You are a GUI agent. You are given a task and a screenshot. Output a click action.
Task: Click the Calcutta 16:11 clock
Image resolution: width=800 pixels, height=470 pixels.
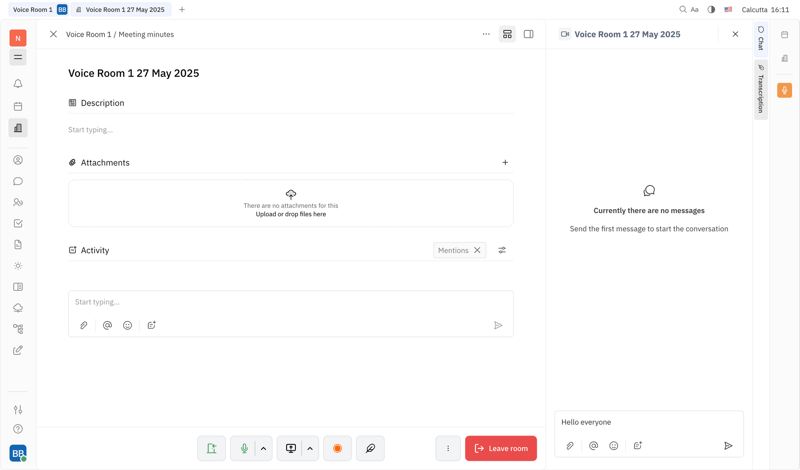point(765,9)
